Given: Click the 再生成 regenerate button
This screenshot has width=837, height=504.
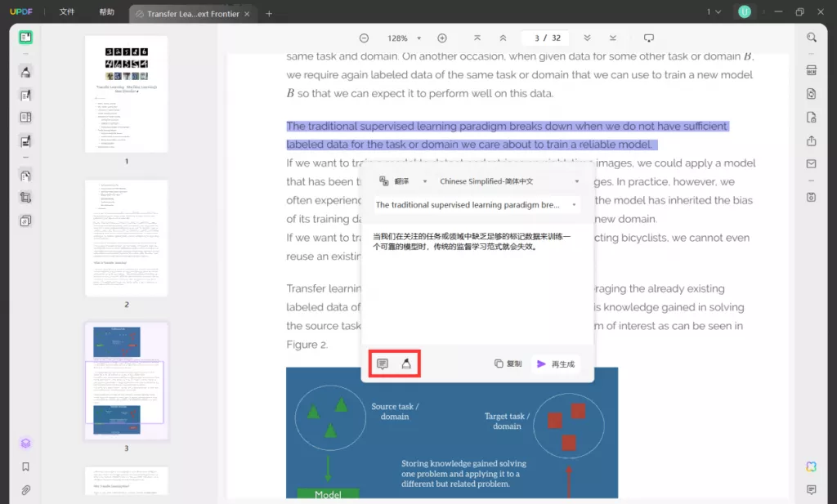Looking at the screenshot, I should 556,364.
